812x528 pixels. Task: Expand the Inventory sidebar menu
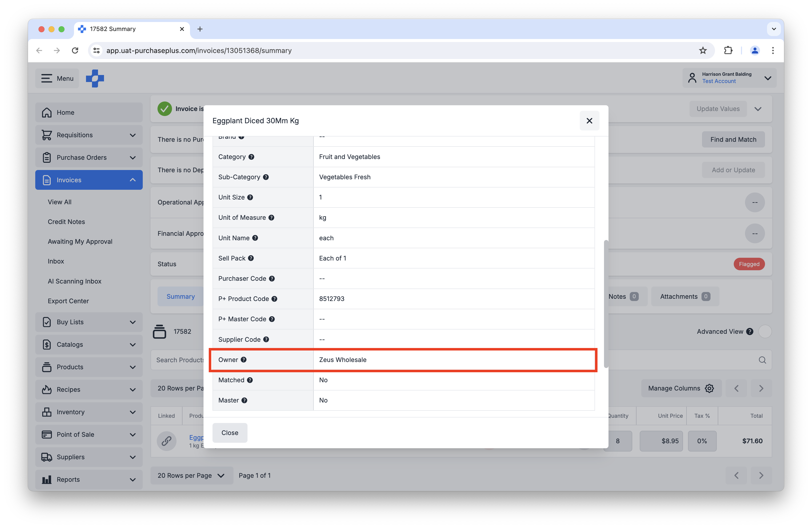(89, 412)
